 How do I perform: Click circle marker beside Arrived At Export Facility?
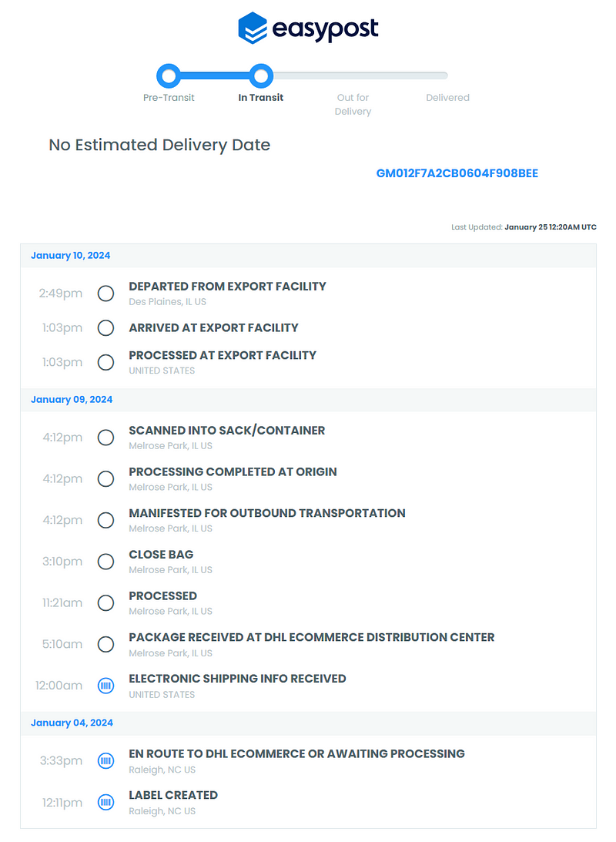pos(105,327)
